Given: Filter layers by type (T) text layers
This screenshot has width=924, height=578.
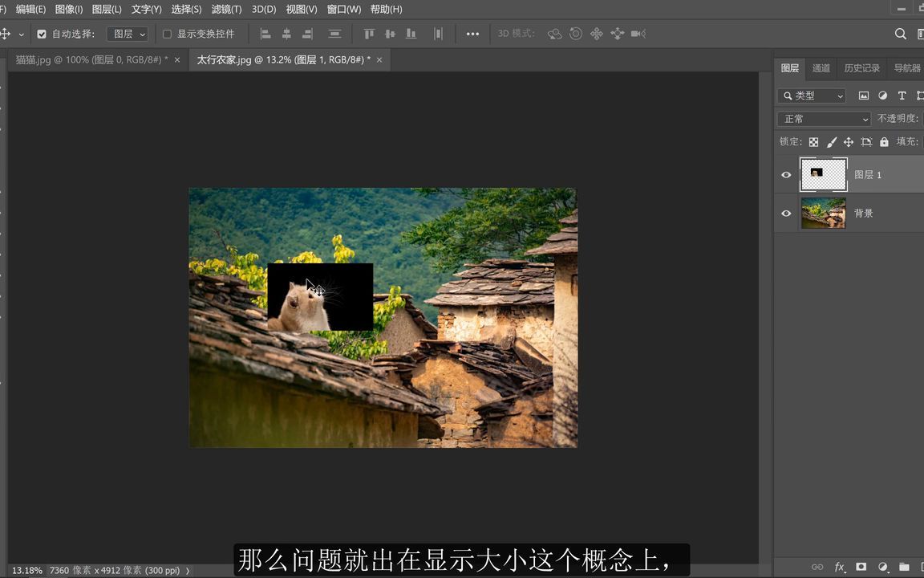Looking at the screenshot, I should (902, 96).
